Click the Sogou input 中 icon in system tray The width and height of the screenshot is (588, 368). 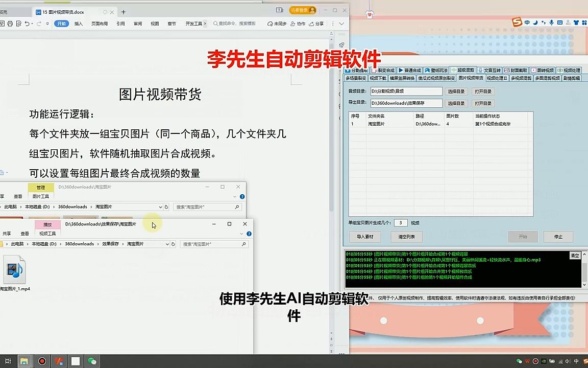pyautogui.click(x=527, y=22)
